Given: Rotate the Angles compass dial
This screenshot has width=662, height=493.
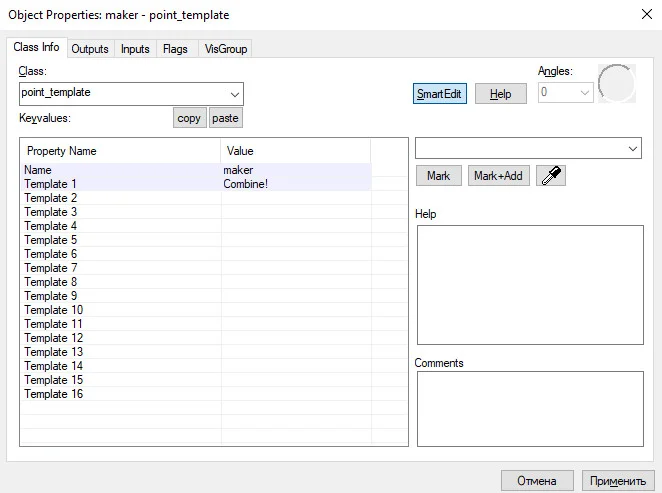Looking at the screenshot, I should pyautogui.click(x=617, y=84).
